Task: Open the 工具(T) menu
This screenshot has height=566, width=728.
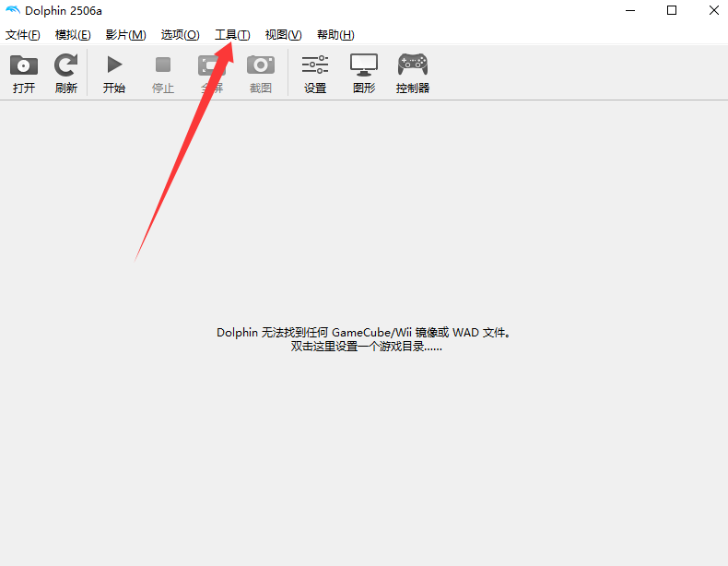Action: coord(232,35)
